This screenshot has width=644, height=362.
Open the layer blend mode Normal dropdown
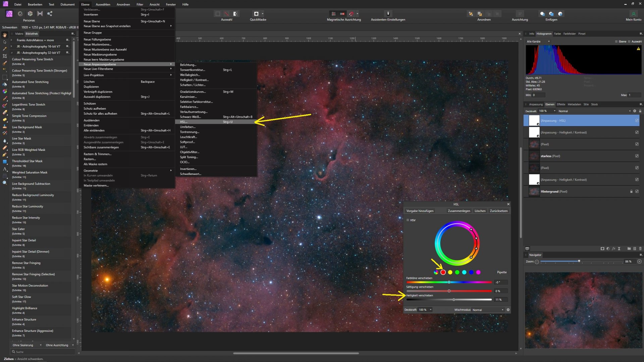point(594,111)
